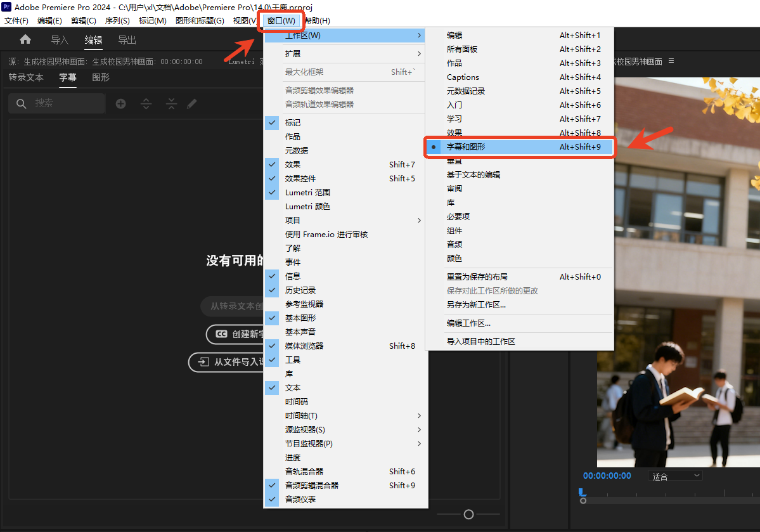This screenshot has width=760, height=532.
Task: Click the add caption plus icon
Action: [120, 103]
